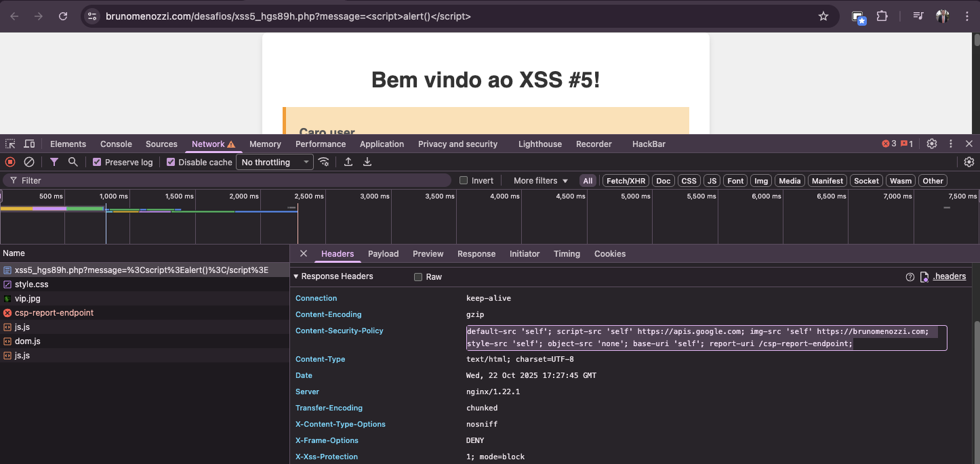Screen dimensions: 980x464
Task: Open the Response tab of request
Action: [476, 254]
